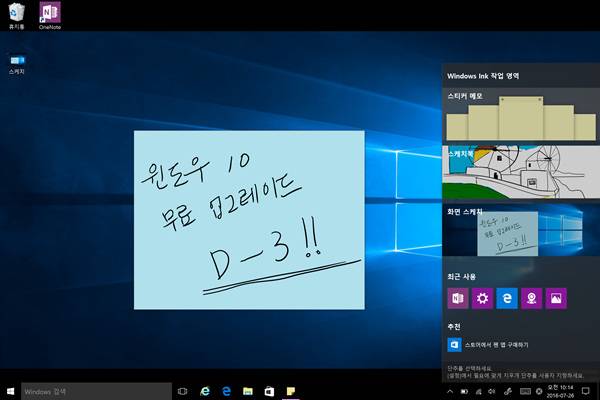Click the round tray icon before the clock
Screen dimensions: 600x400
point(539,392)
